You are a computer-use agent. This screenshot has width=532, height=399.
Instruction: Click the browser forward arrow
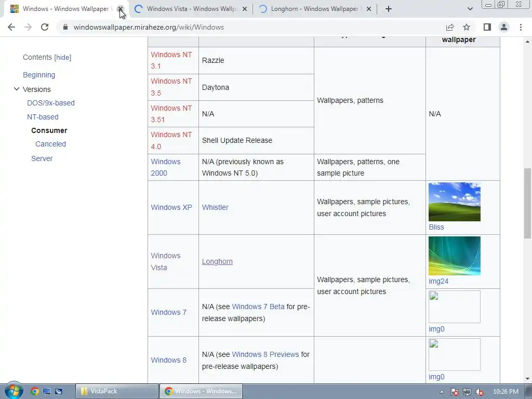[28, 27]
